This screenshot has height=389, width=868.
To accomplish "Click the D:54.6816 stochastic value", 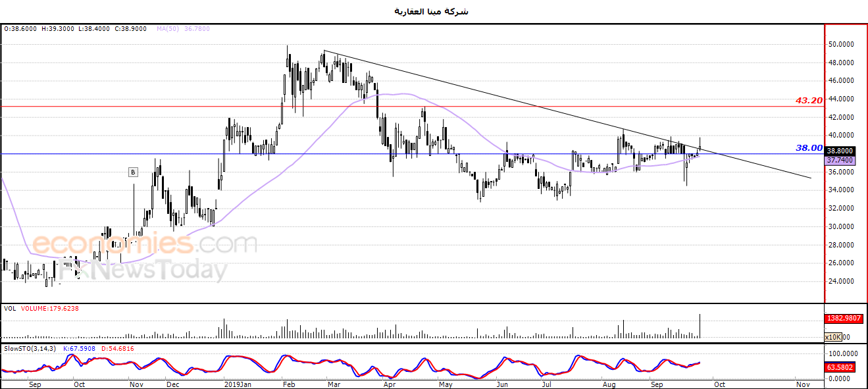I will (x=116, y=348).
